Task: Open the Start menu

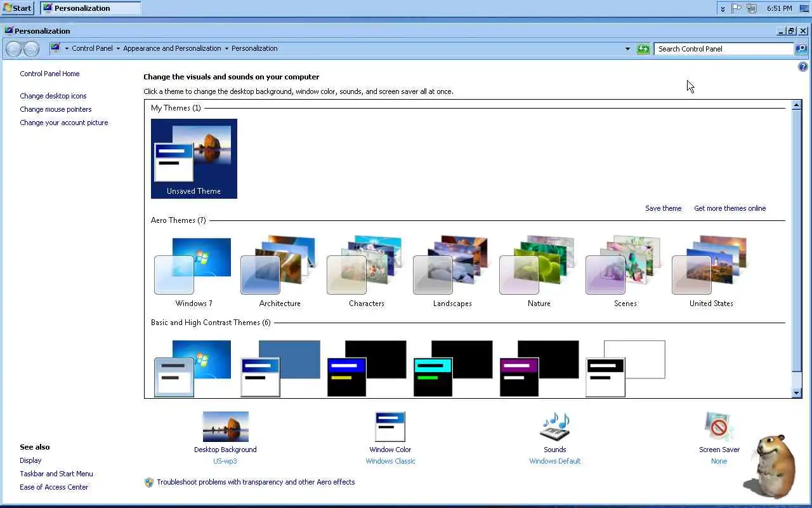Action: (x=18, y=8)
